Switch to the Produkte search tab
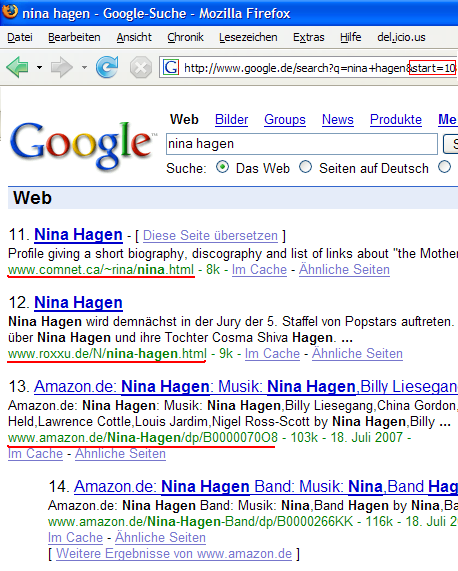This screenshot has width=458, height=571. (396, 119)
